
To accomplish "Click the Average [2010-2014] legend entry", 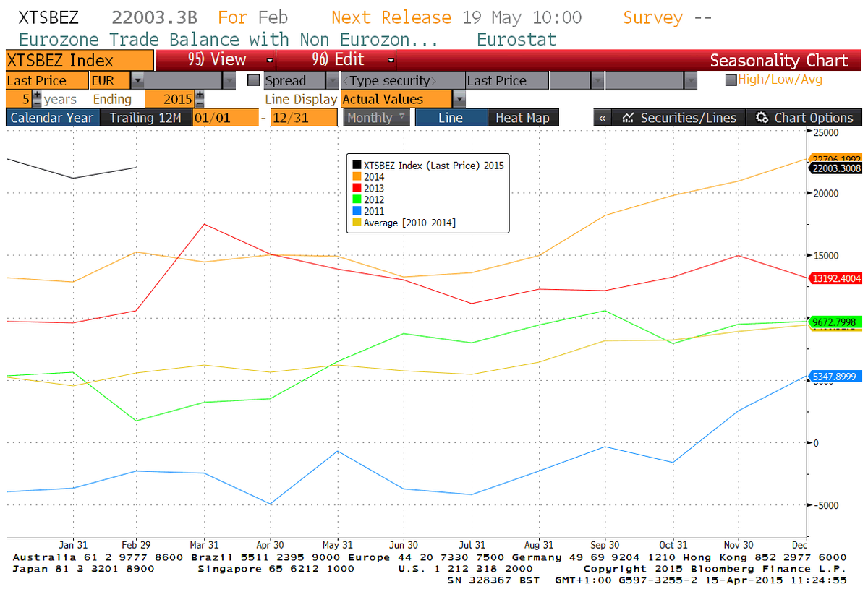I will click(x=409, y=223).
